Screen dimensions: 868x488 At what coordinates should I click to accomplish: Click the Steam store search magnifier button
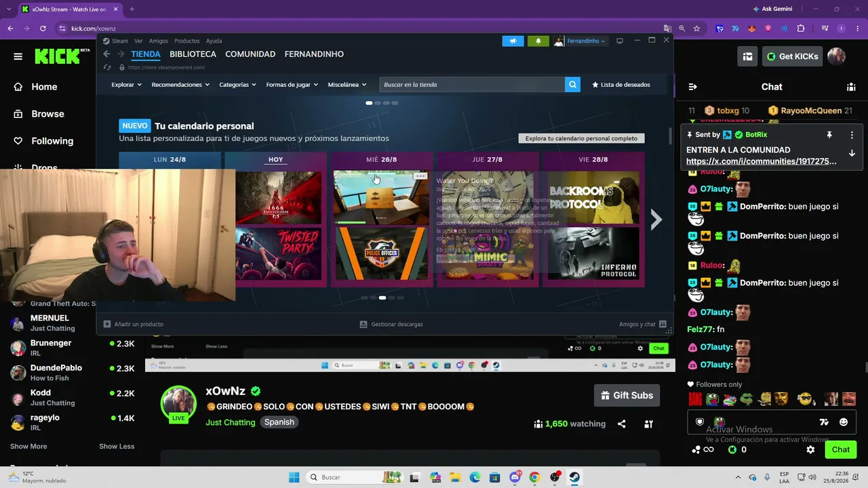(573, 85)
